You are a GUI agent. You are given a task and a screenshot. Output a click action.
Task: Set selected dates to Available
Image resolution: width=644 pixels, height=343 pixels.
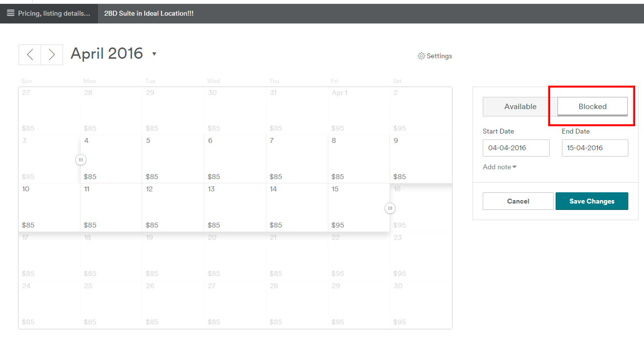(520, 107)
